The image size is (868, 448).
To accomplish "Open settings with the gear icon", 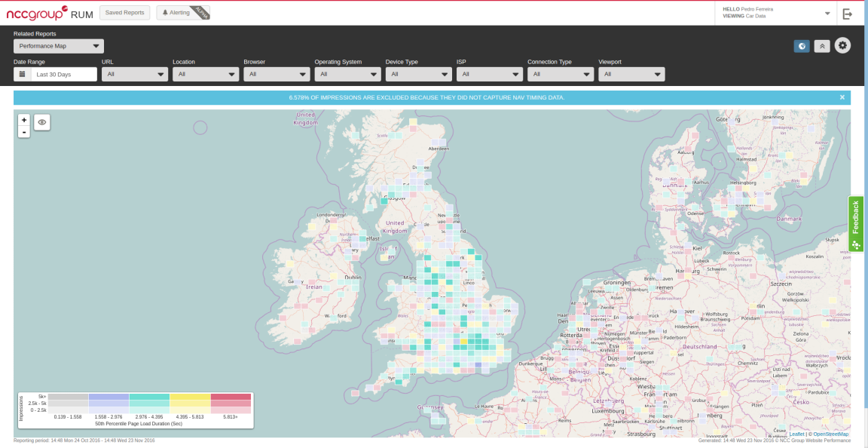I will 842,45.
